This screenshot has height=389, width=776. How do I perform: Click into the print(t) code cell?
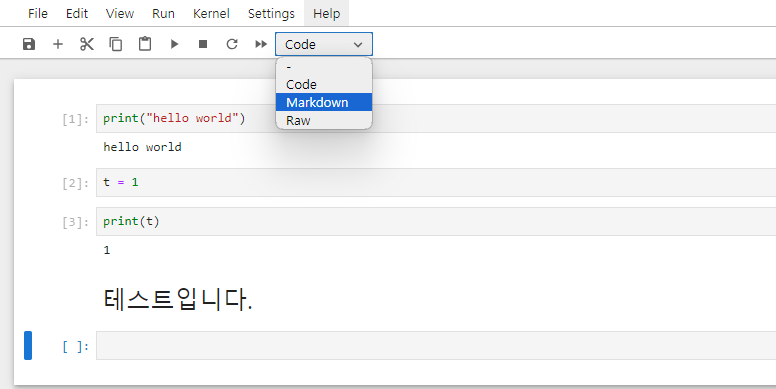tap(436, 221)
